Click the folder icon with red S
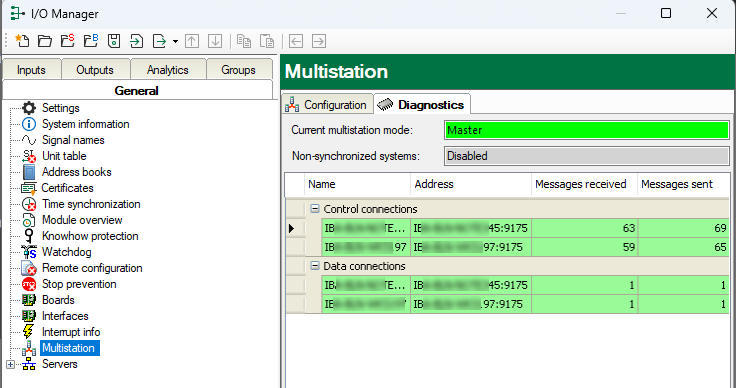Screen dimensions: 736x388 [x=68, y=41]
